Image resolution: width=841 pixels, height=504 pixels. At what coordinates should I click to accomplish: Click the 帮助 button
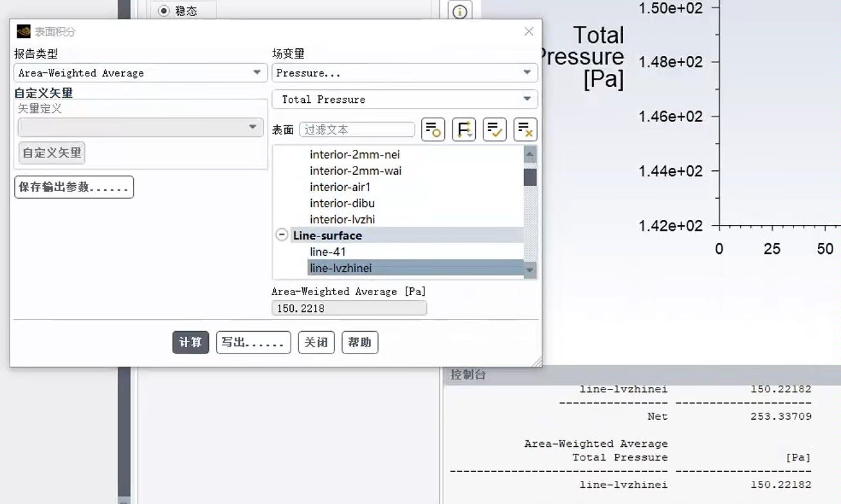pyautogui.click(x=359, y=343)
